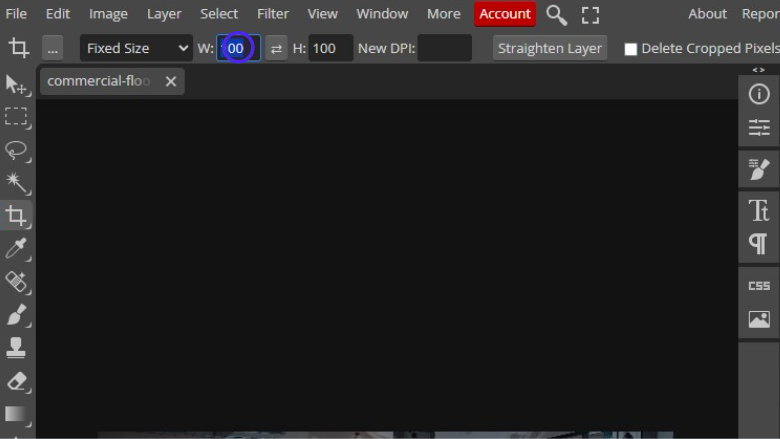The width and height of the screenshot is (780, 439).
Task: Open the Fixed Size dropdown
Action: [x=137, y=48]
